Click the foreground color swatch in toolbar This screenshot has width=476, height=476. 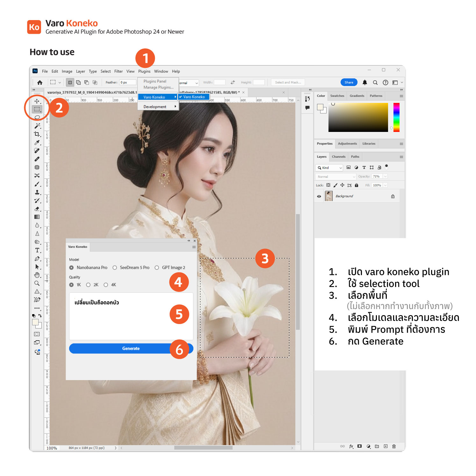point(35,322)
